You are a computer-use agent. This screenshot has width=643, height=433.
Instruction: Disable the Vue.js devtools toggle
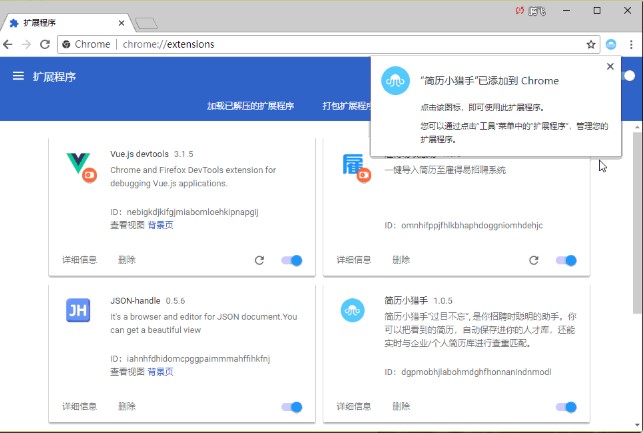(x=292, y=260)
